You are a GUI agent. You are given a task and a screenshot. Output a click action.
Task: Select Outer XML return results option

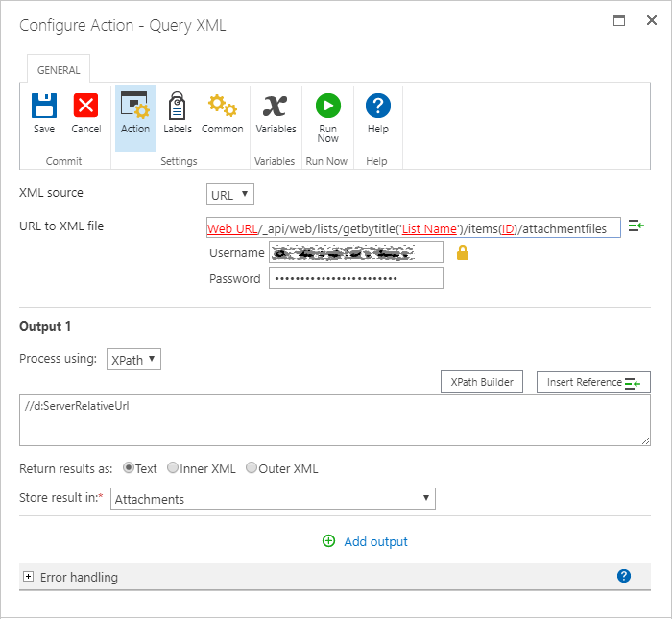click(252, 467)
